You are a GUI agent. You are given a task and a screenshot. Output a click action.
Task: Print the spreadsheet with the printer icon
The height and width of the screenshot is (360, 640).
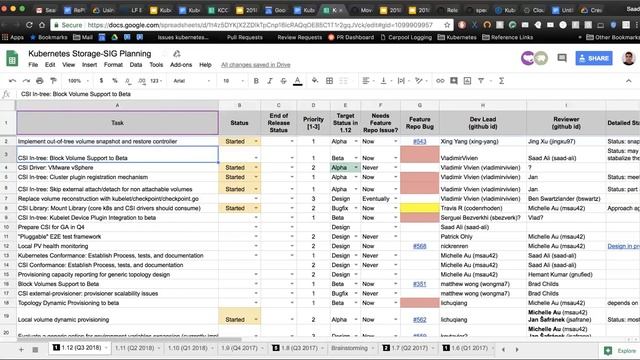(40, 81)
